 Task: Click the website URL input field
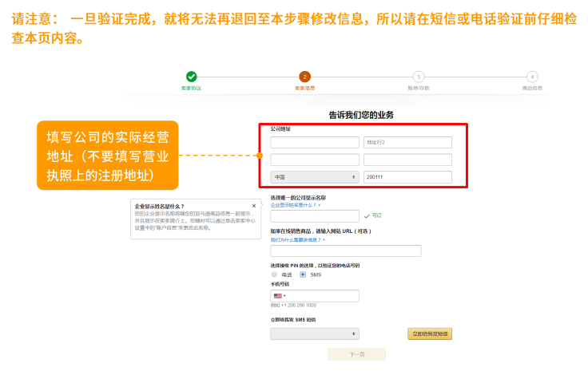[346, 251]
